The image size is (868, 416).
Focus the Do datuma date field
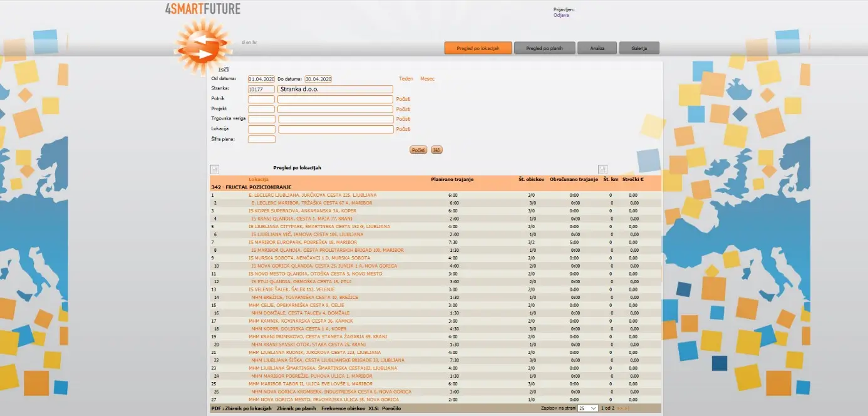(318, 79)
